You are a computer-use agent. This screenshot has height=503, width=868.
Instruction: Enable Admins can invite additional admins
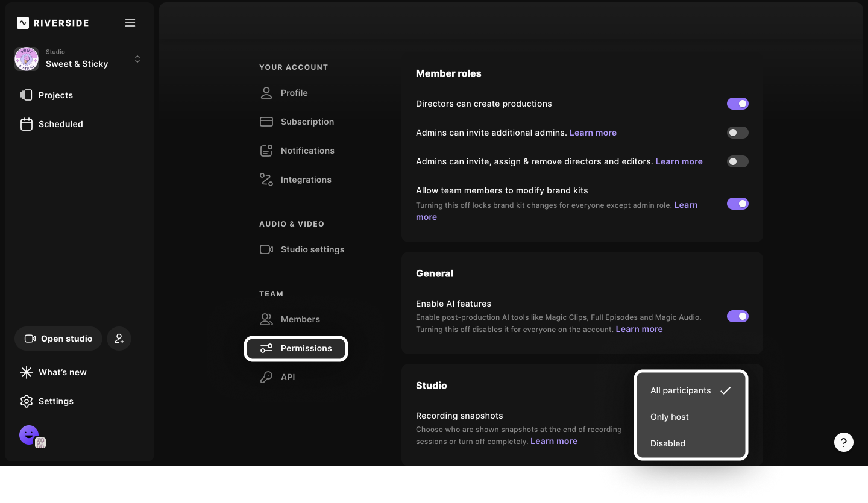pos(737,133)
